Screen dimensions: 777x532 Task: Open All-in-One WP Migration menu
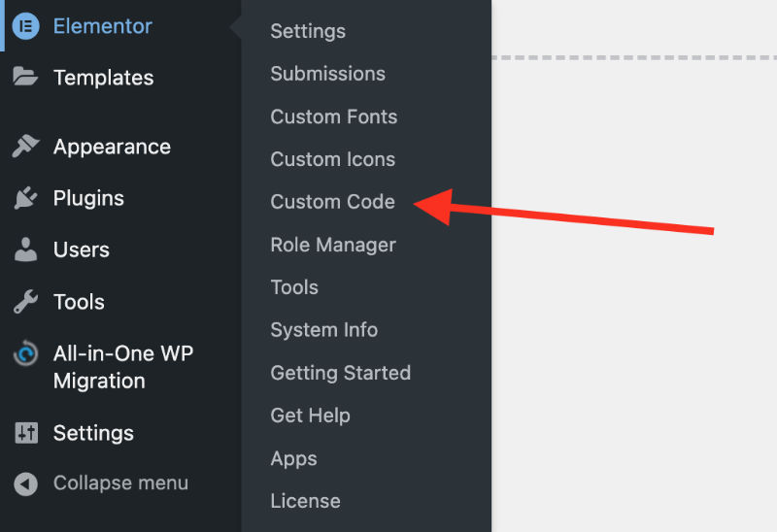(x=123, y=367)
